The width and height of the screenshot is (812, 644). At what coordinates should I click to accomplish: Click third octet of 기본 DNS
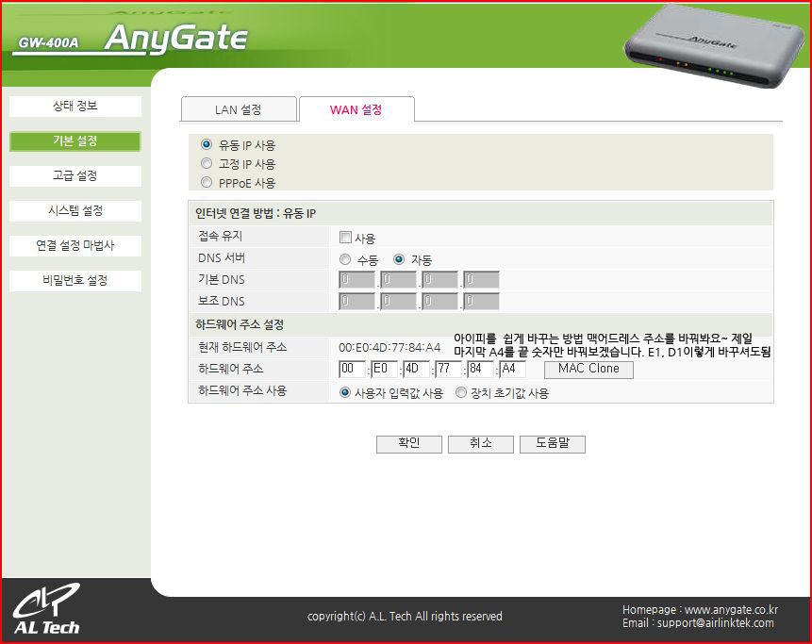tap(439, 279)
